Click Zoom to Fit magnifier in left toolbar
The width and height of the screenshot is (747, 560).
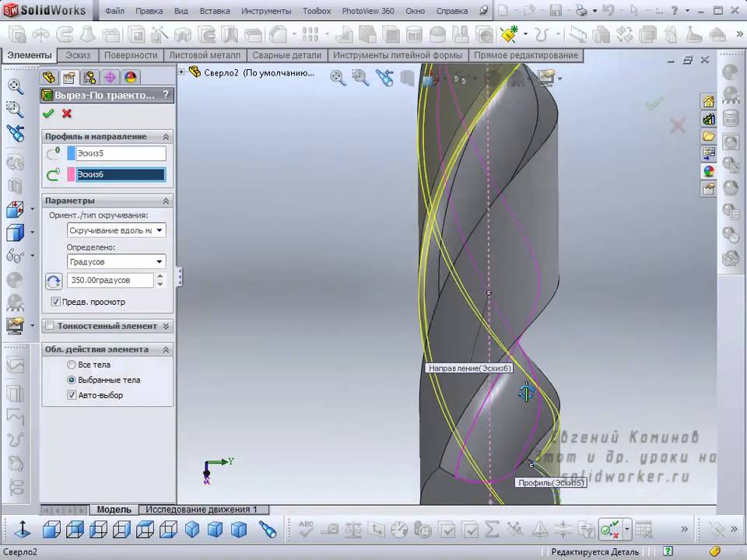pyautogui.click(x=16, y=86)
